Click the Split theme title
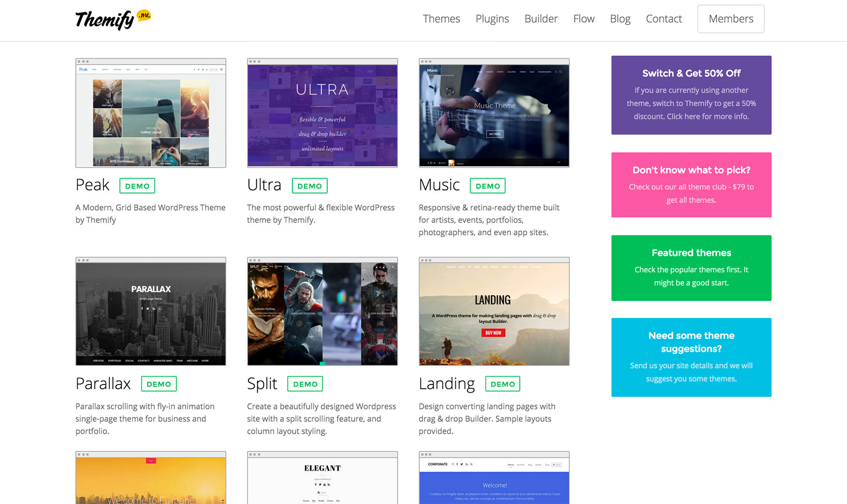 [x=262, y=384]
